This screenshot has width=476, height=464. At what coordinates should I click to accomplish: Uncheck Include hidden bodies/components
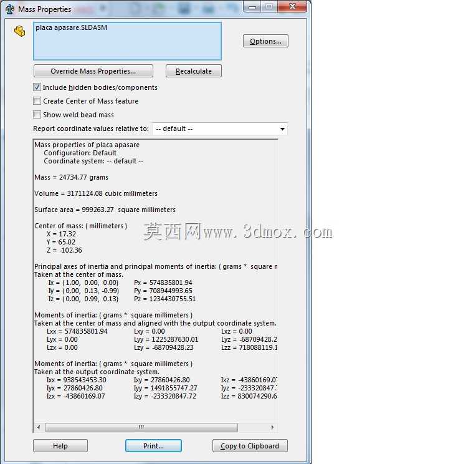pyautogui.click(x=37, y=87)
